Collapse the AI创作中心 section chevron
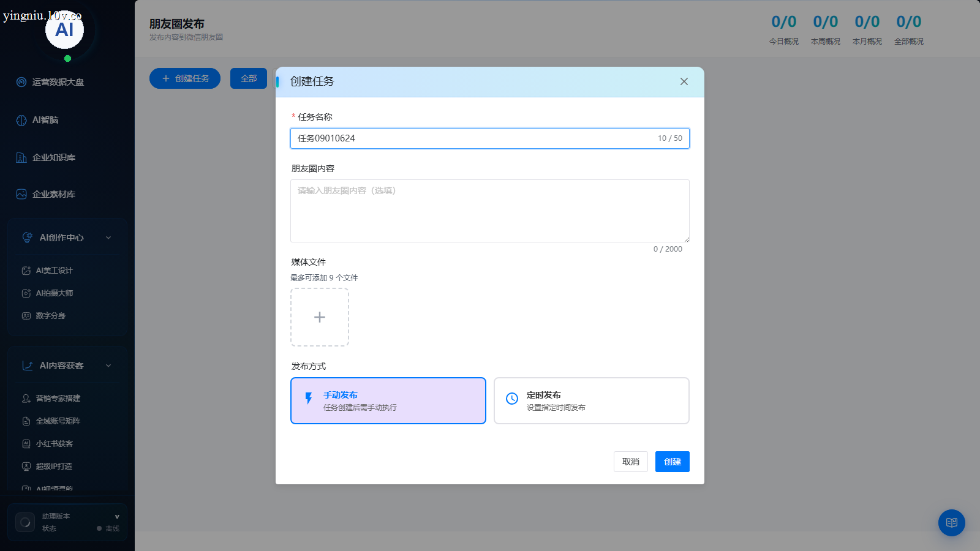This screenshot has width=980, height=551. [x=108, y=238]
